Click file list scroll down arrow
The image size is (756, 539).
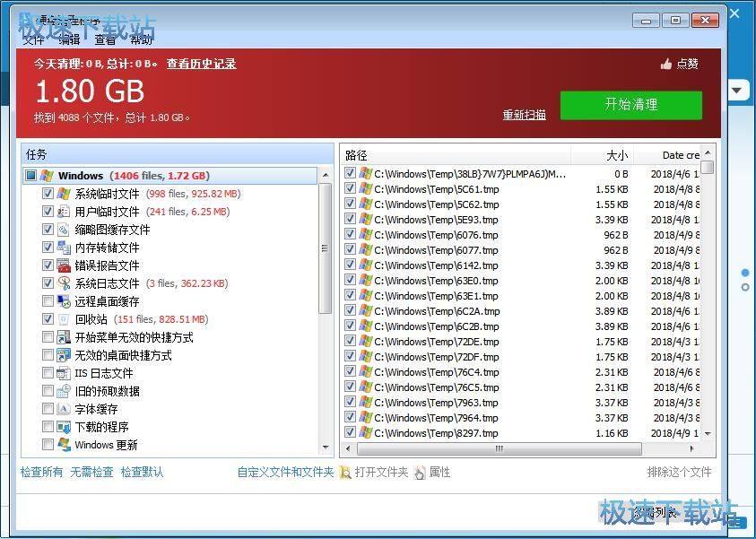[708, 433]
